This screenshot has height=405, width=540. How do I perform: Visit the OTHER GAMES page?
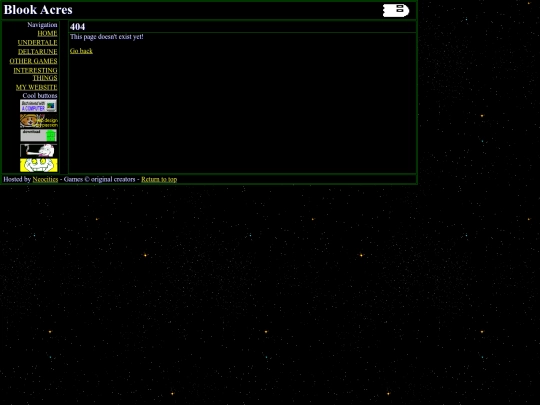click(x=33, y=61)
